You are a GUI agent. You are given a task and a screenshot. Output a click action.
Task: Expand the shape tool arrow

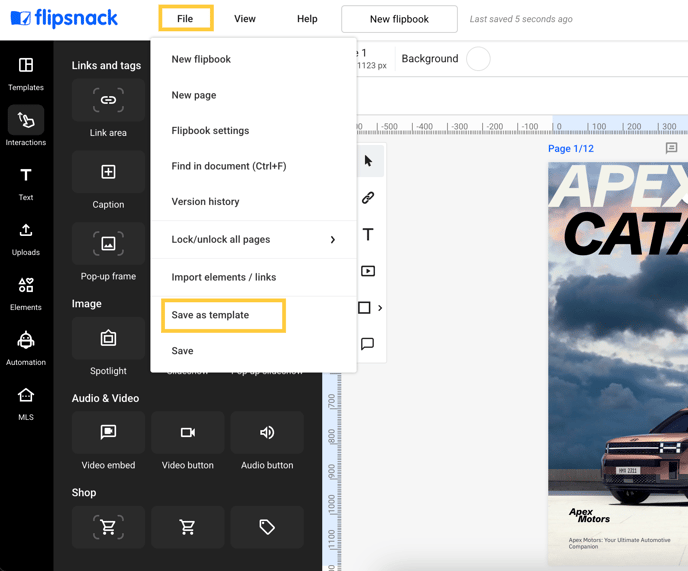click(380, 308)
